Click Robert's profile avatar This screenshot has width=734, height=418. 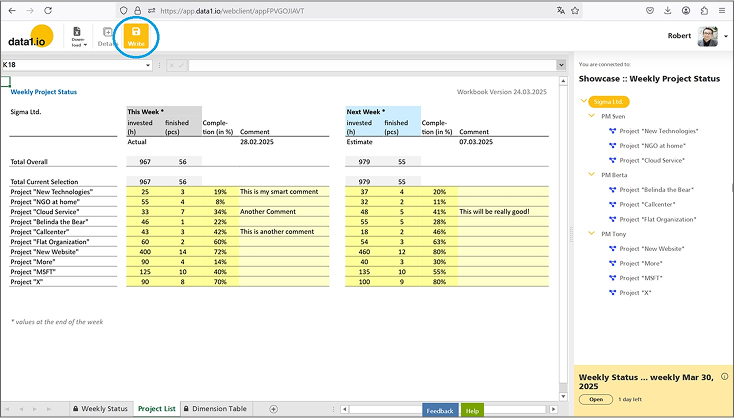[707, 37]
